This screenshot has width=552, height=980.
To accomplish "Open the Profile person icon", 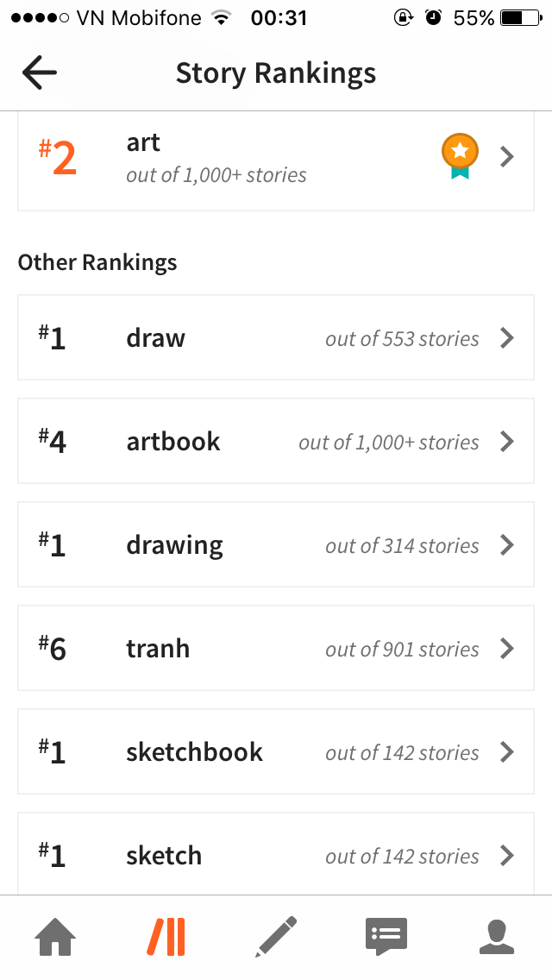I will point(497,937).
